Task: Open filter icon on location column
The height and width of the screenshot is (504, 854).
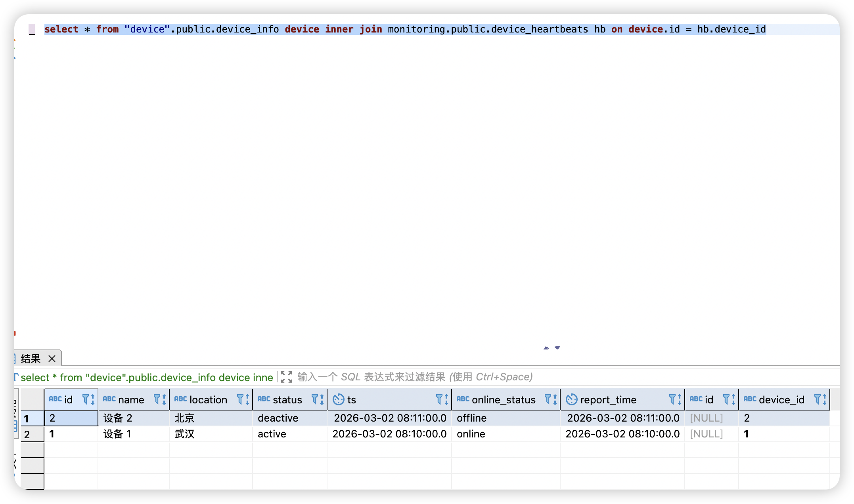Action: point(240,399)
